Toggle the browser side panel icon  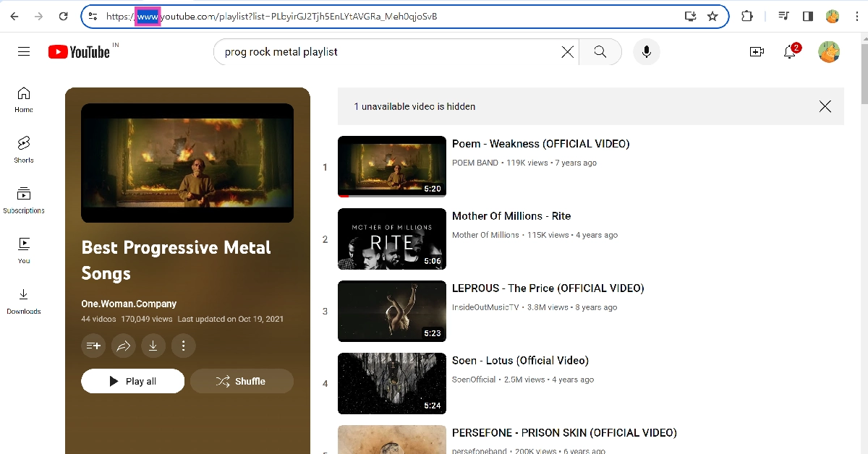[x=808, y=16]
